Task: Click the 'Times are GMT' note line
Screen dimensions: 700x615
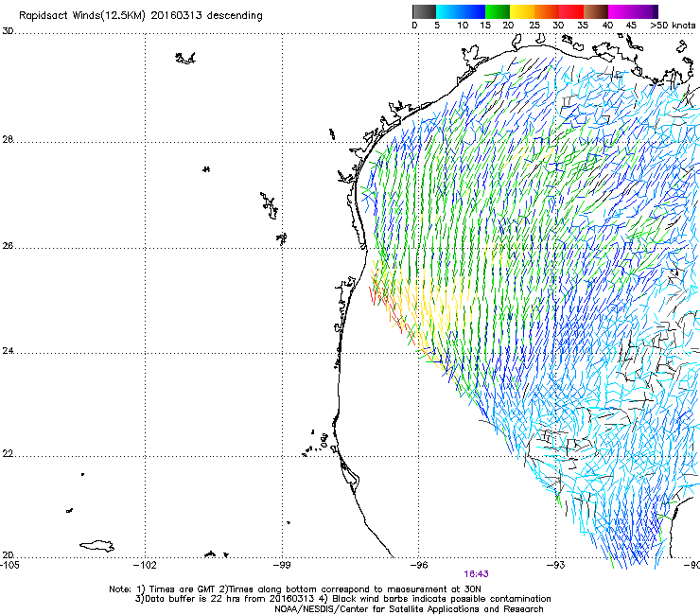Action: pyautogui.click(x=295, y=589)
